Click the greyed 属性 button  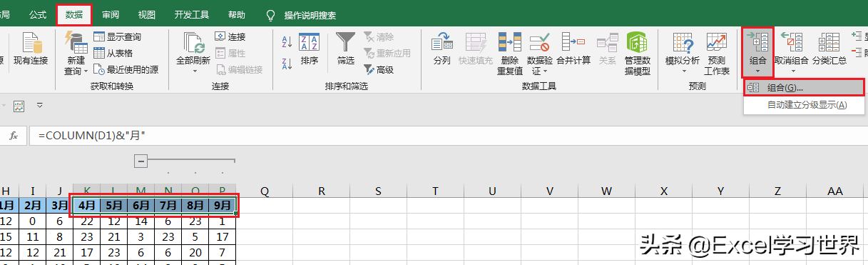click(x=230, y=53)
